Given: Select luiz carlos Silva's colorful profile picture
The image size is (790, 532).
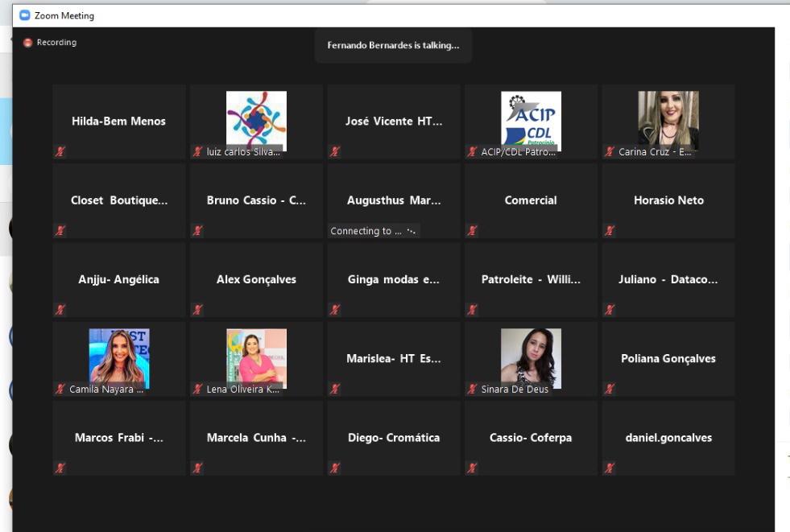Looking at the screenshot, I should coord(256,119).
